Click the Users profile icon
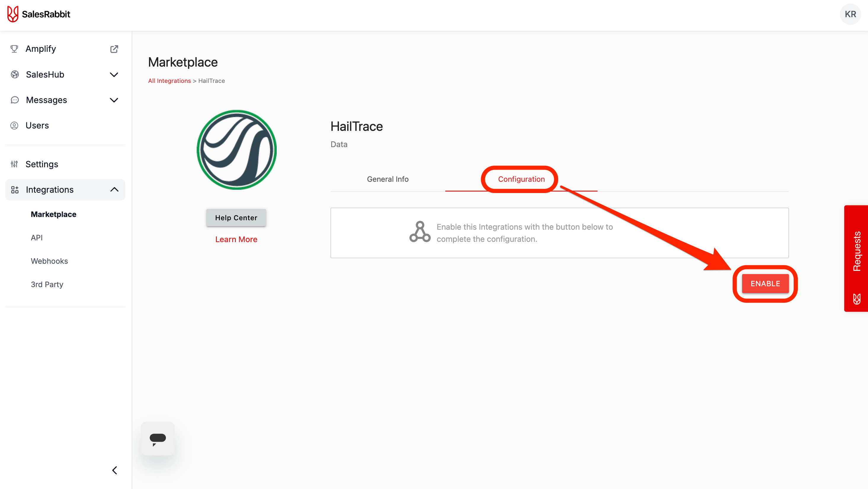868x489 pixels. pos(14,126)
